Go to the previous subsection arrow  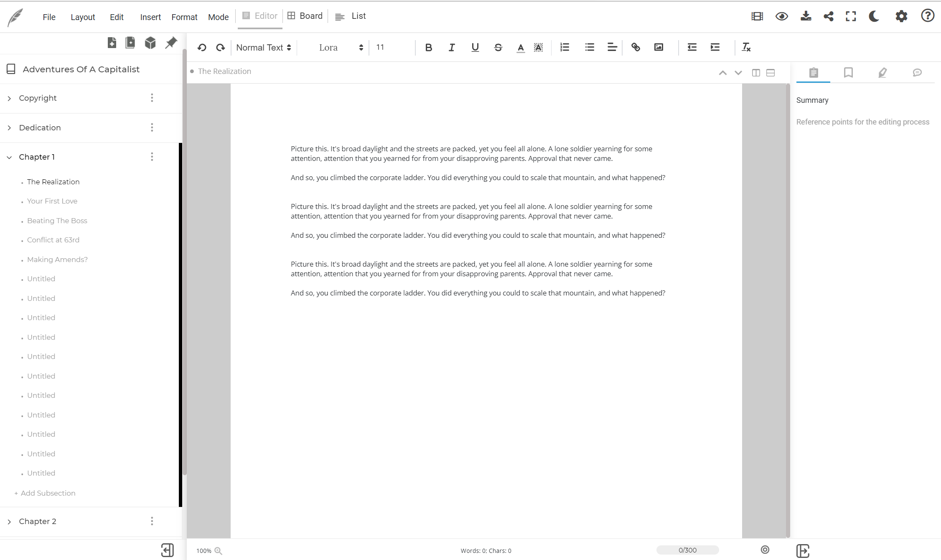[x=722, y=73]
